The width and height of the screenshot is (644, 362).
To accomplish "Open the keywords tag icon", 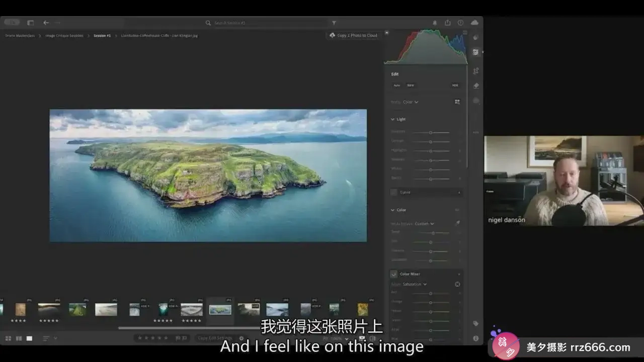I will point(475,323).
